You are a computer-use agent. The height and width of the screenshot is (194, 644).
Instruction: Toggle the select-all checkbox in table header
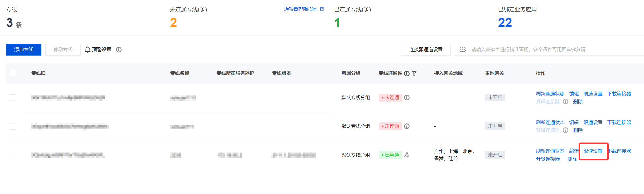tap(13, 73)
